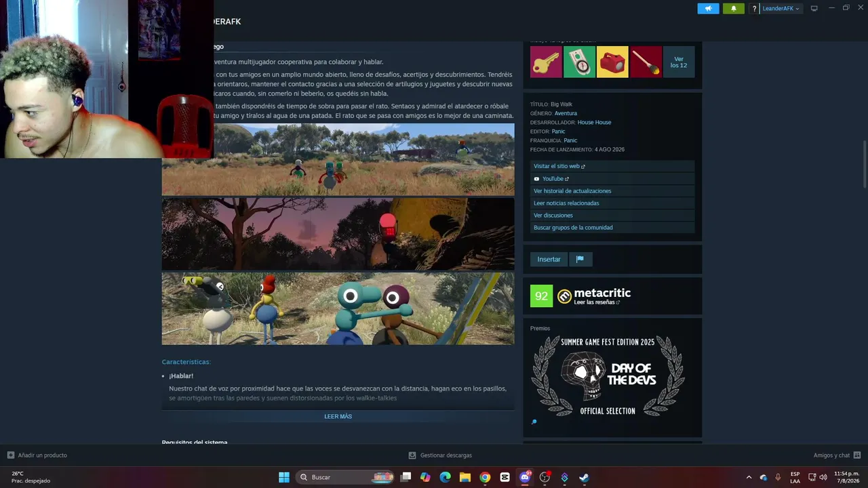This screenshot has height=488, width=868.
Task: Report the product with flag icon
Action: pos(580,259)
